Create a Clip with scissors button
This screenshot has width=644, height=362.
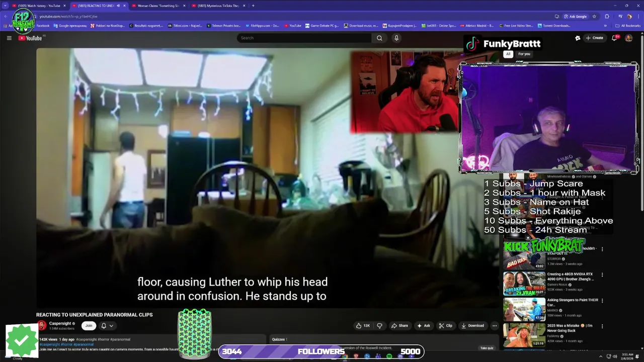(445, 325)
